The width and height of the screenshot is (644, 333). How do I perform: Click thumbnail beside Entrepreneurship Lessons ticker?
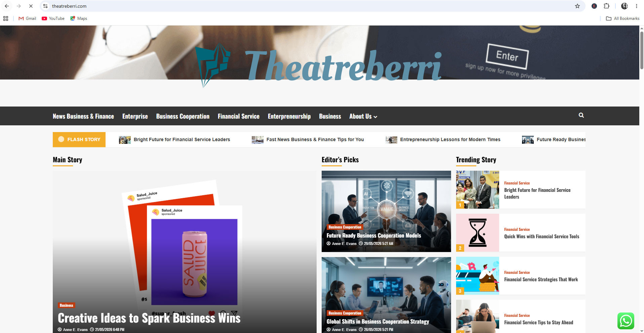point(391,140)
